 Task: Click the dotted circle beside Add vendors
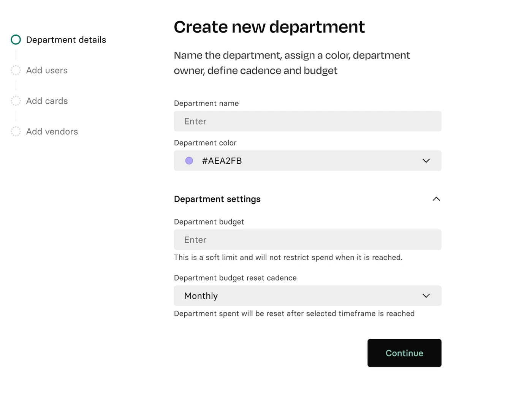(x=16, y=131)
